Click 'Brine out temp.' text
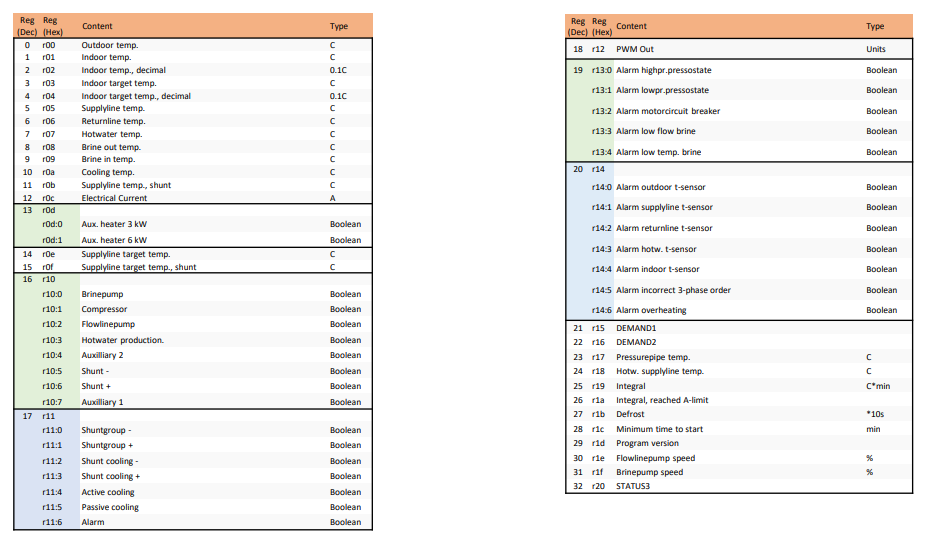This screenshot has width=938, height=541. pyautogui.click(x=111, y=147)
